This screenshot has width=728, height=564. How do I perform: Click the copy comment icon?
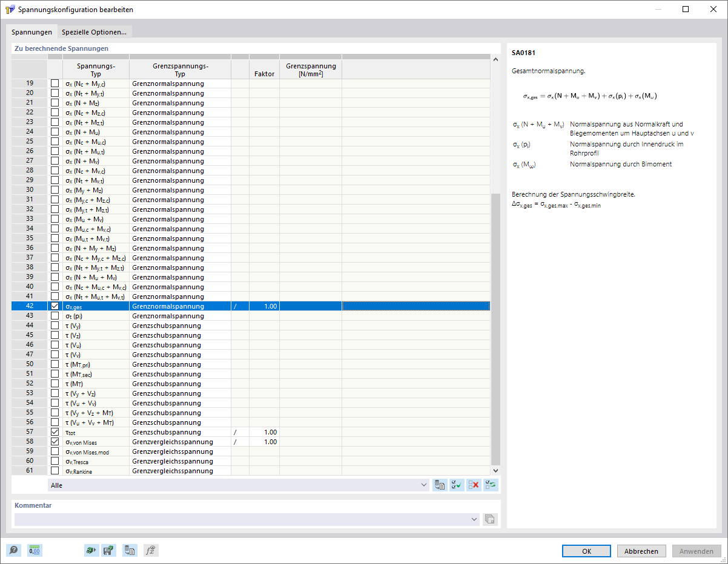point(490,519)
